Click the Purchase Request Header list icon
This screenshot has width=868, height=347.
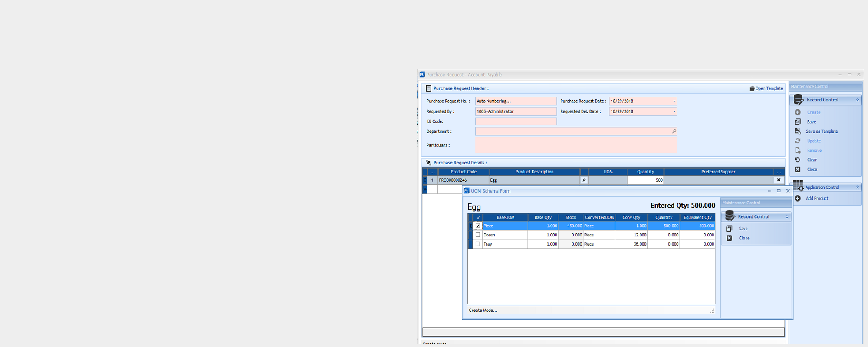point(428,88)
